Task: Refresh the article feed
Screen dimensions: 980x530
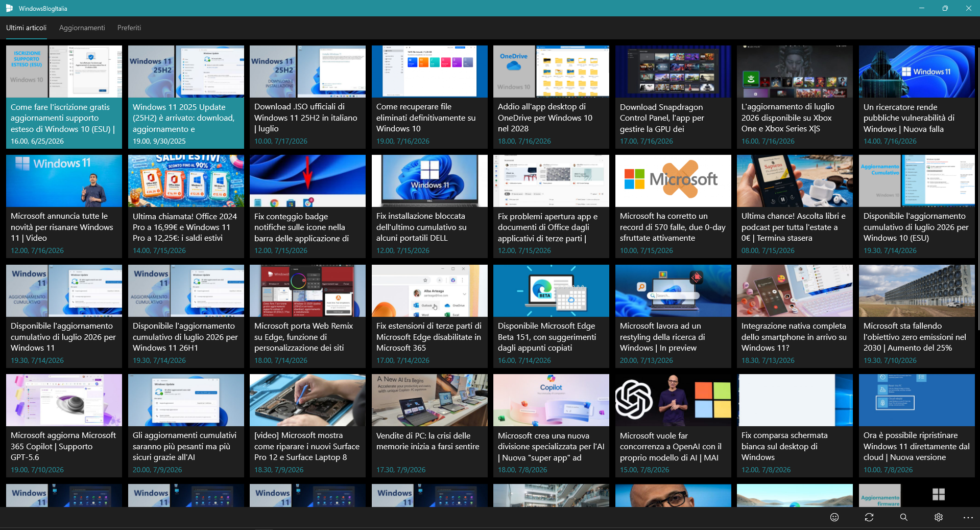Action: pos(869,517)
